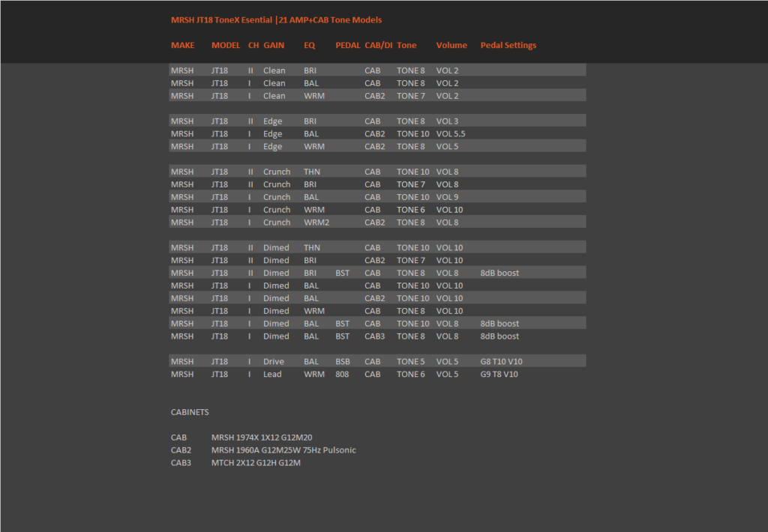The height and width of the screenshot is (532, 768).
Task: Select 'WRM' EQ in the Edge row
Action: tap(314, 146)
